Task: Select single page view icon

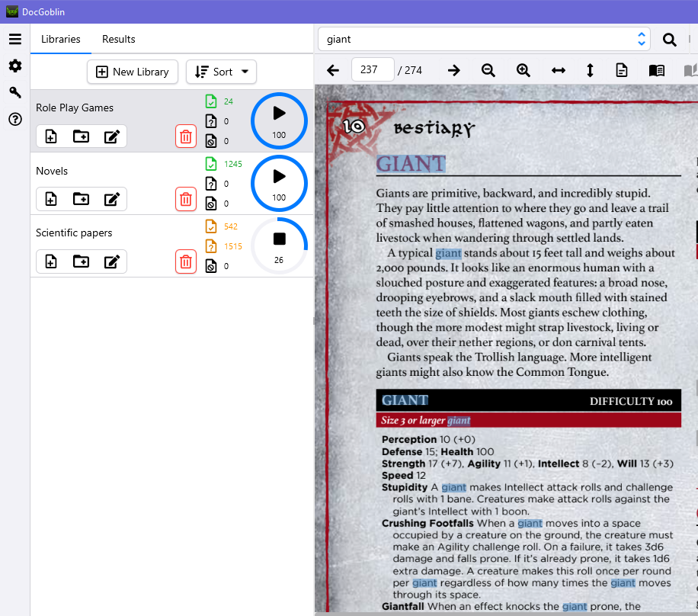Action: (x=622, y=70)
